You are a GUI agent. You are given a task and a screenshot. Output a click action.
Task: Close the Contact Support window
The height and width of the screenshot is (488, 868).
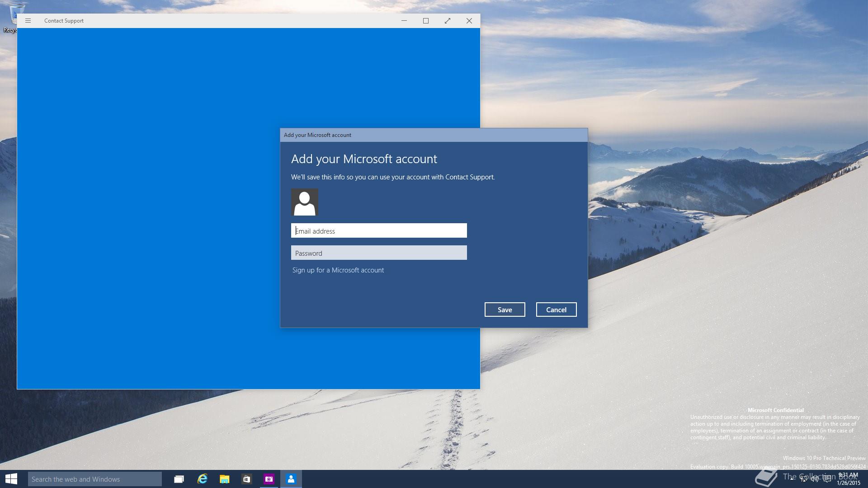coord(469,21)
